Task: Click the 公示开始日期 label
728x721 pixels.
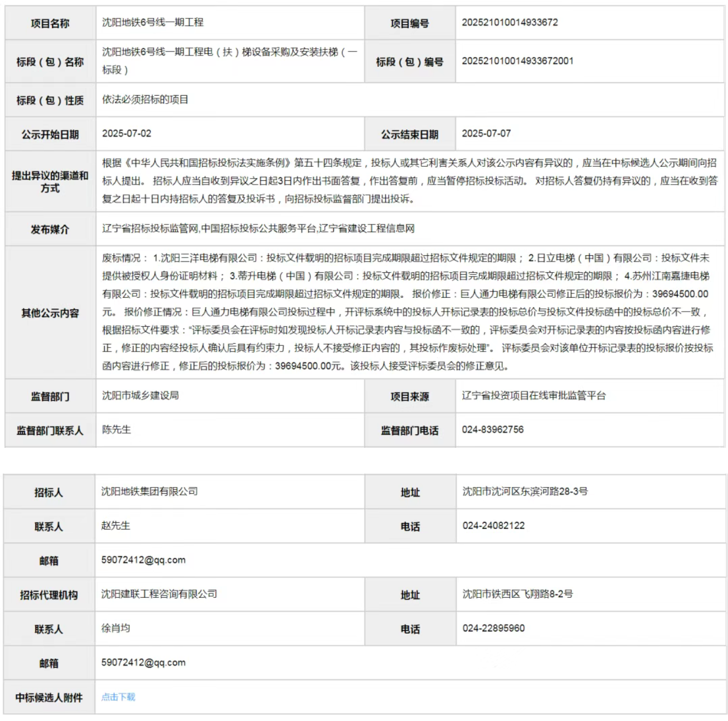Action: 50,134
